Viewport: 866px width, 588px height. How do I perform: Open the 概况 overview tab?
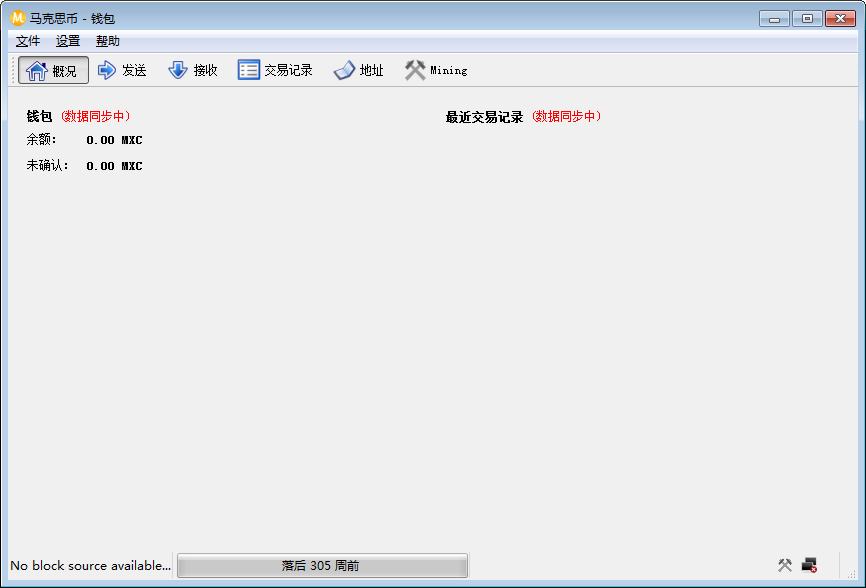(x=53, y=70)
